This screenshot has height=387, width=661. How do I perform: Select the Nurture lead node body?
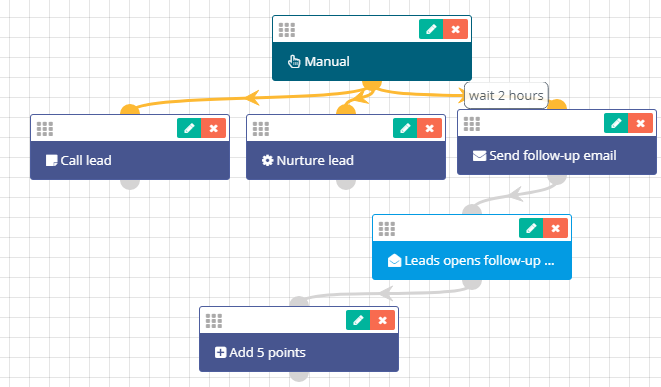point(346,160)
